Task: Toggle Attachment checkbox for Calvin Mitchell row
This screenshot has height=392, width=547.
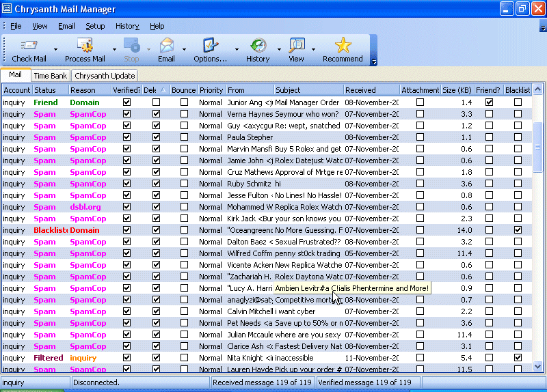Action: 420,311
